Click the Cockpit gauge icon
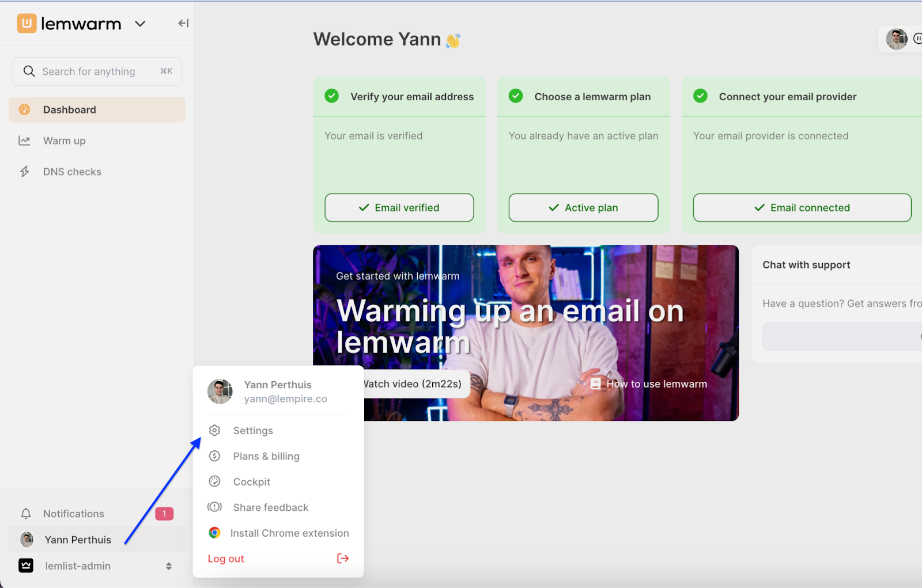 click(x=214, y=481)
